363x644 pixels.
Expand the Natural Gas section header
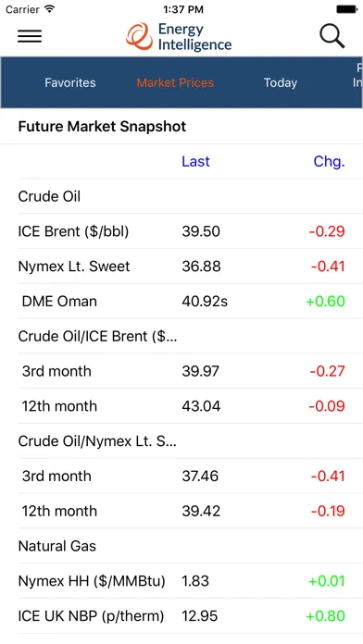tap(181, 546)
